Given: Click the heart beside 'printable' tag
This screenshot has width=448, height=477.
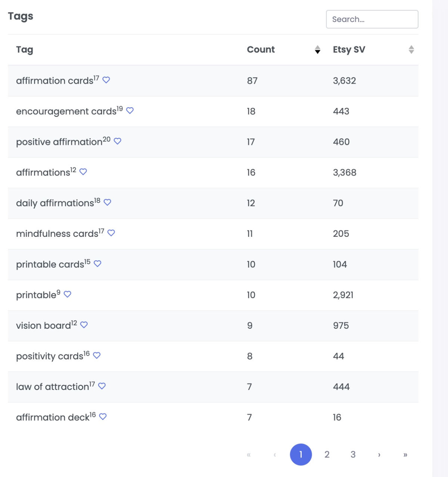Looking at the screenshot, I should pyautogui.click(x=68, y=294).
